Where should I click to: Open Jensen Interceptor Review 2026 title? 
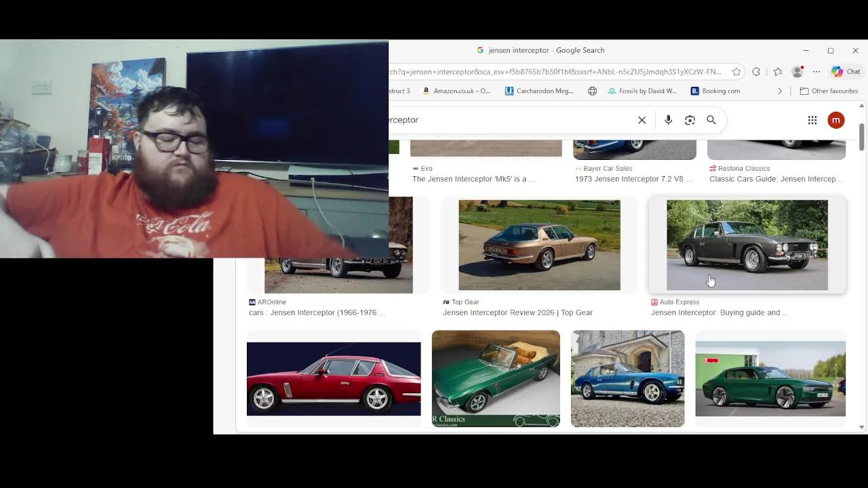[517, 312]
